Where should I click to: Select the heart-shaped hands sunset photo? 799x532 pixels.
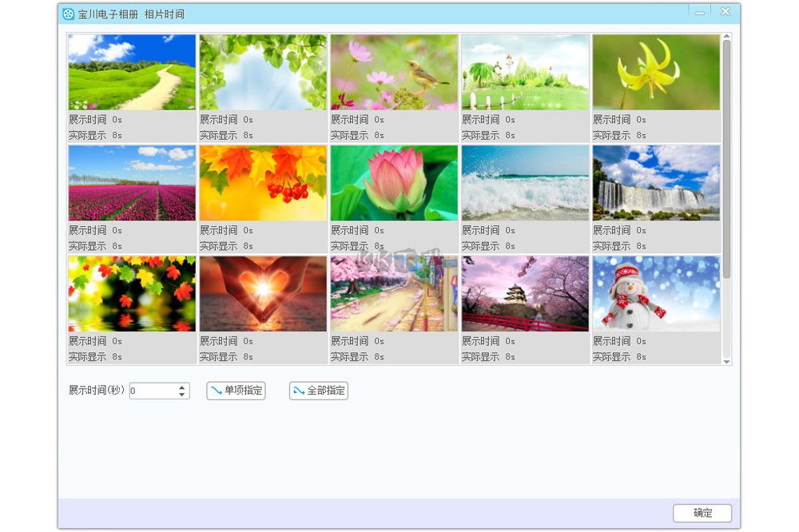(x=263, y=293)
